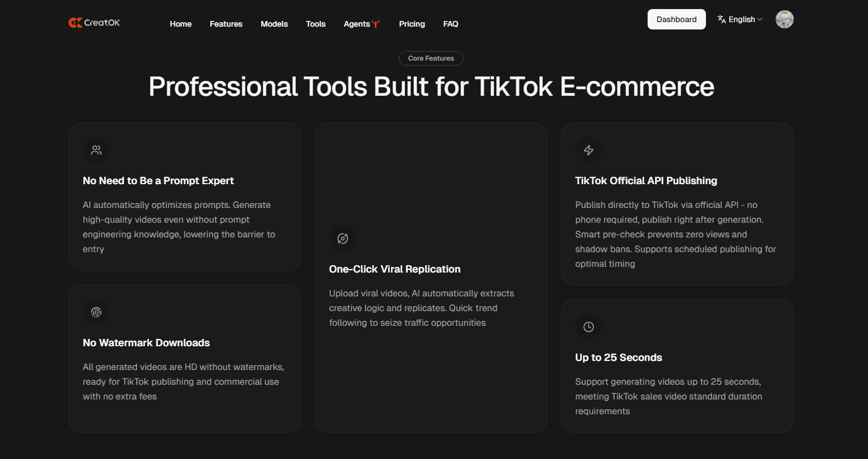Click the 'No Need to Be a Prompt Expert' heading
868x459 pixels.
158,181
